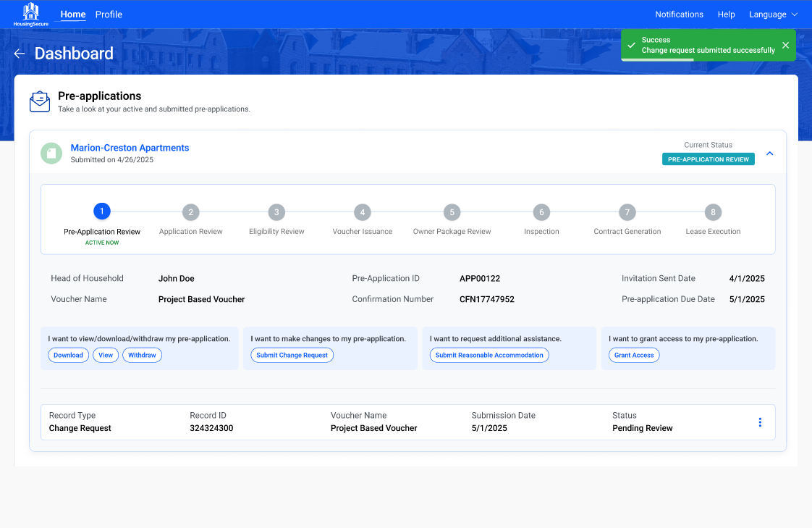Click the Pre-applications envelope icon
The height and width of the screenshot is (528, 812).
pos(40,101)
